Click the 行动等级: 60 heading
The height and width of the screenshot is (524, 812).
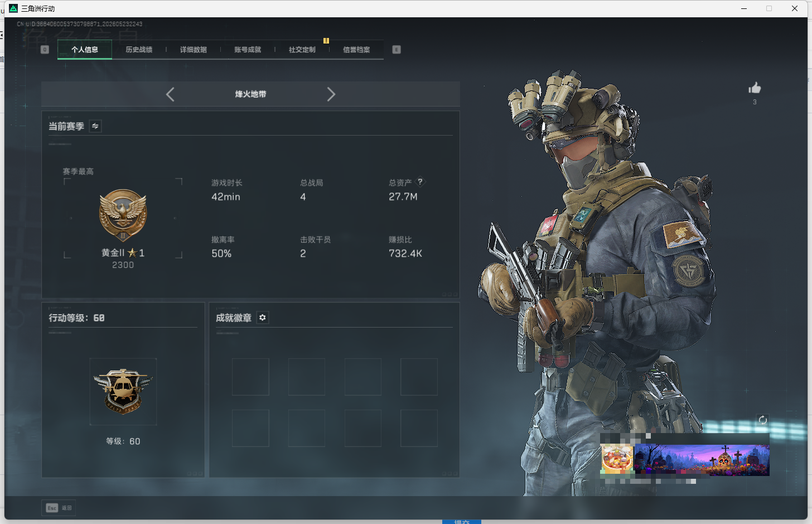(76, 318)
